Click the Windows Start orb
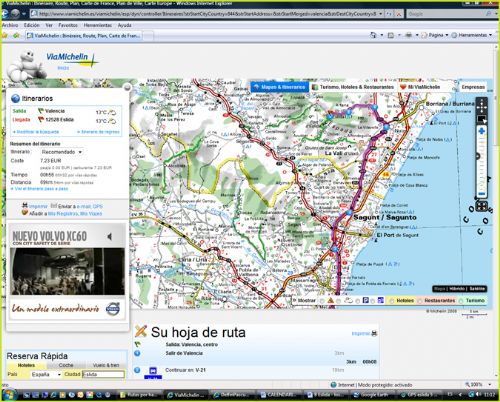 point(9,395)
